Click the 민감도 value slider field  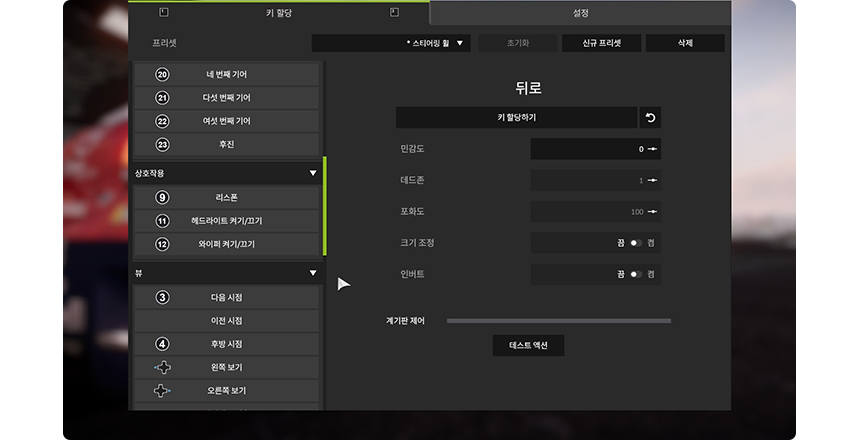coord(595,149)
